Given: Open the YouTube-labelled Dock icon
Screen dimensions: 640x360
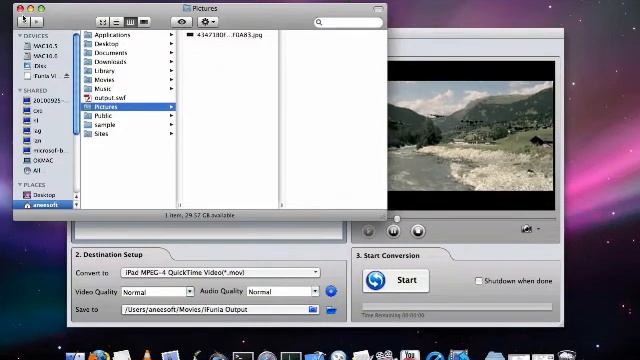Looking at the screenshot, I should pyautogui.click(x=410, y=355).
